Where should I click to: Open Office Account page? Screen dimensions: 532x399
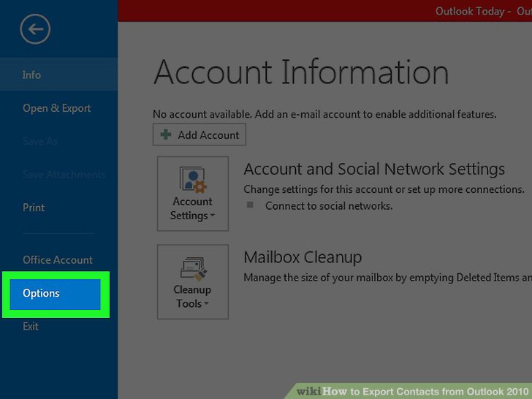pyautogui.click(x=58, y=260)
